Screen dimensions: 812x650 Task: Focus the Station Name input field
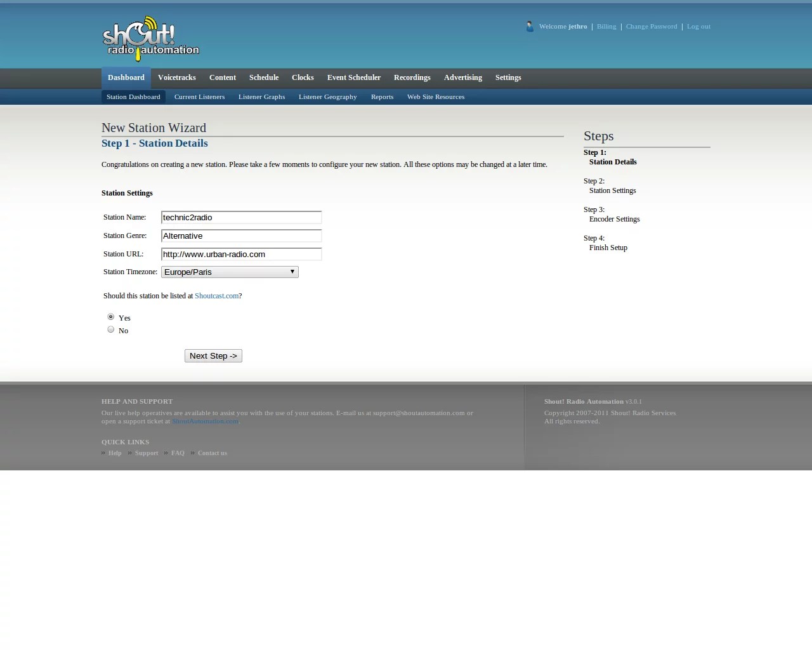pos(241,217)
